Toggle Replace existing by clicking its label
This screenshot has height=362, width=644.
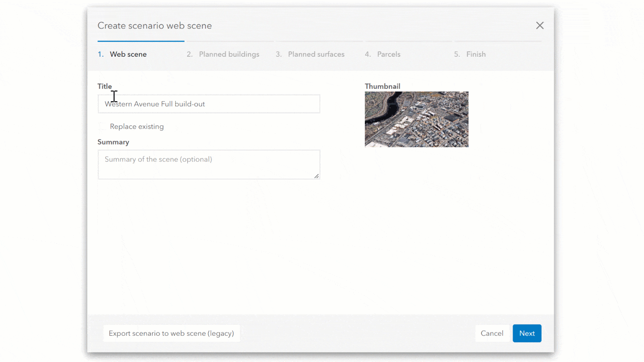pyautogui.click(x=137, y=126)
